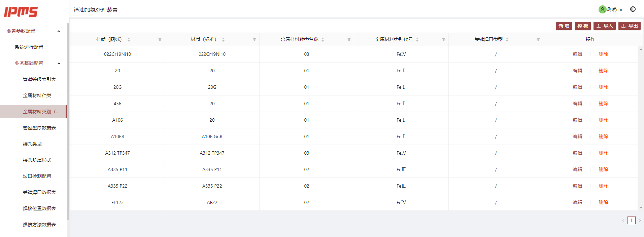The height and width of the screenshot is (237, 644).
Task: Click the globe language icon
Action: click(x=633, y=9)
